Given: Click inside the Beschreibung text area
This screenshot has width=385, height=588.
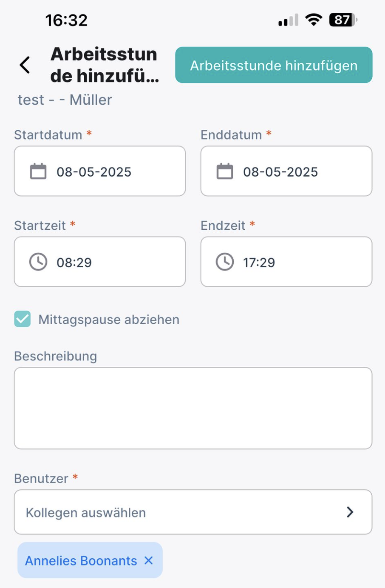Looking at the screenshot, I should click(x=193, y=408).
